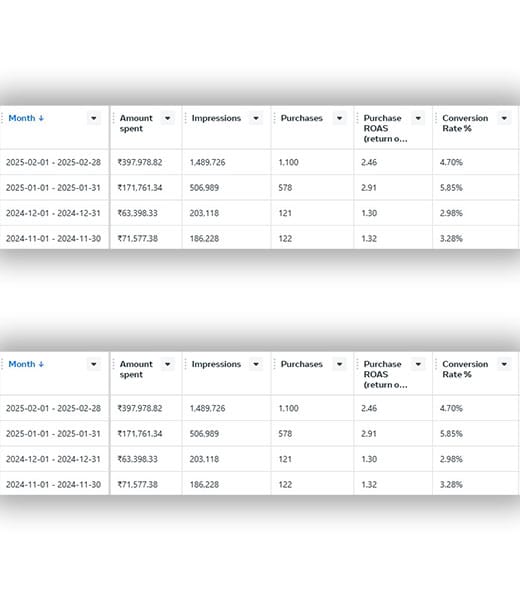Click Impressions column header in upper table
The height and width of the screenshot is (600, 520).
[x=216, y=118]
